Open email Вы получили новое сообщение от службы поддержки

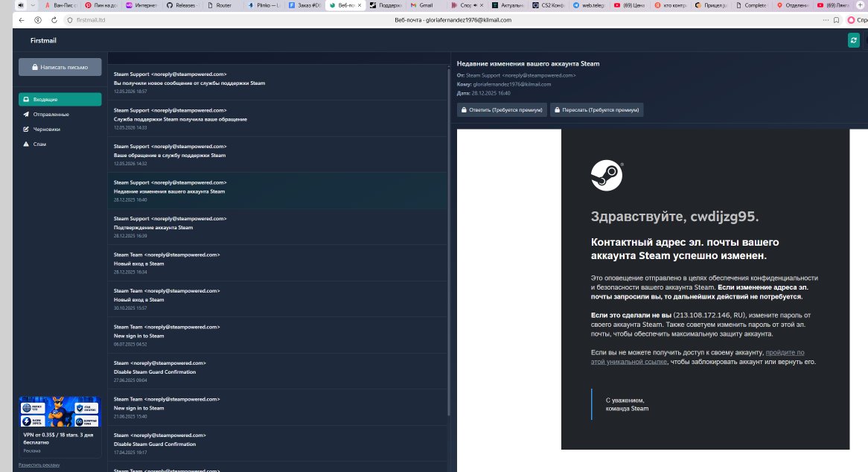click(x=278, y=83)
